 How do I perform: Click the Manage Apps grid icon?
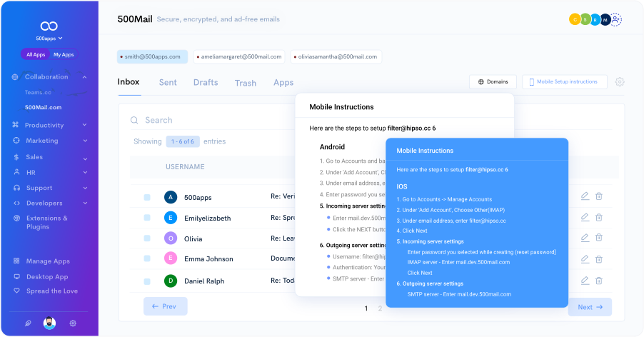coord(16,261)
